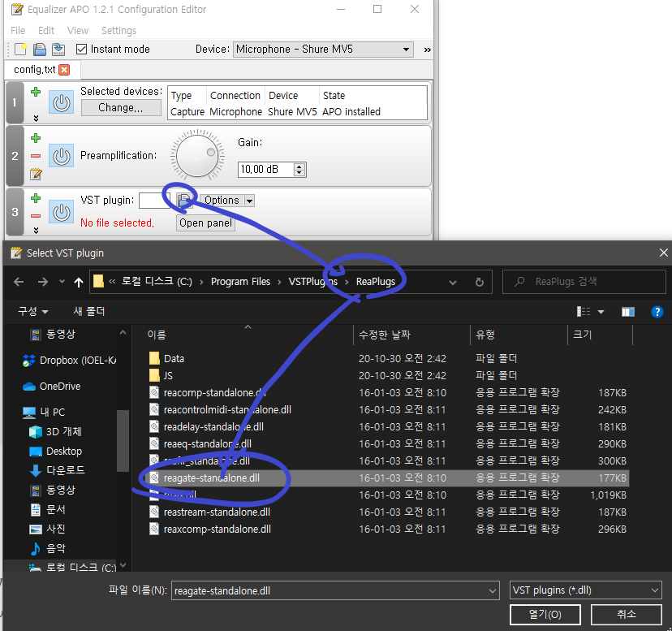This screenshot has width=672, height=631.
Task: Toggle the preview pane icon
Action: pyautogui.click(x=628, y=312)
